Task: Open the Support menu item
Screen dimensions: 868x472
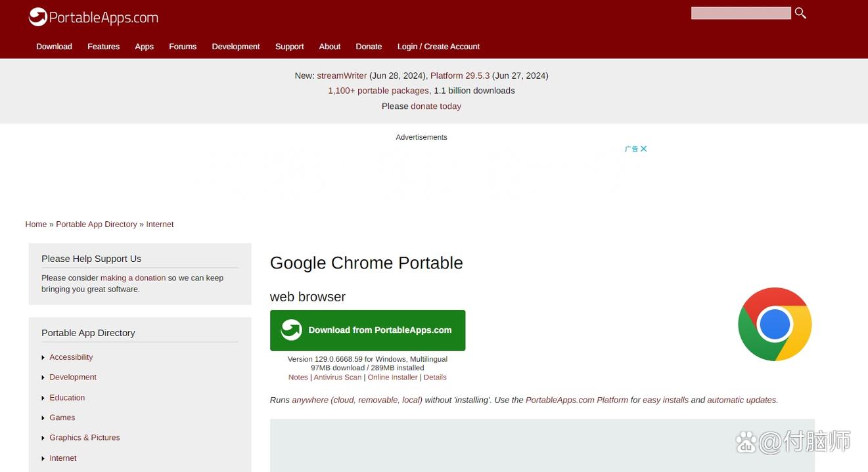Action: click(290, 47)
